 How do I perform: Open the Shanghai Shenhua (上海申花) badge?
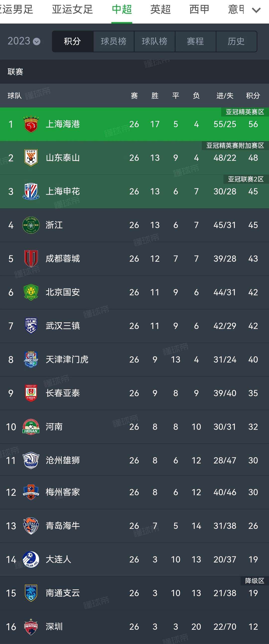pyautogui.click(x=31, y=192)
